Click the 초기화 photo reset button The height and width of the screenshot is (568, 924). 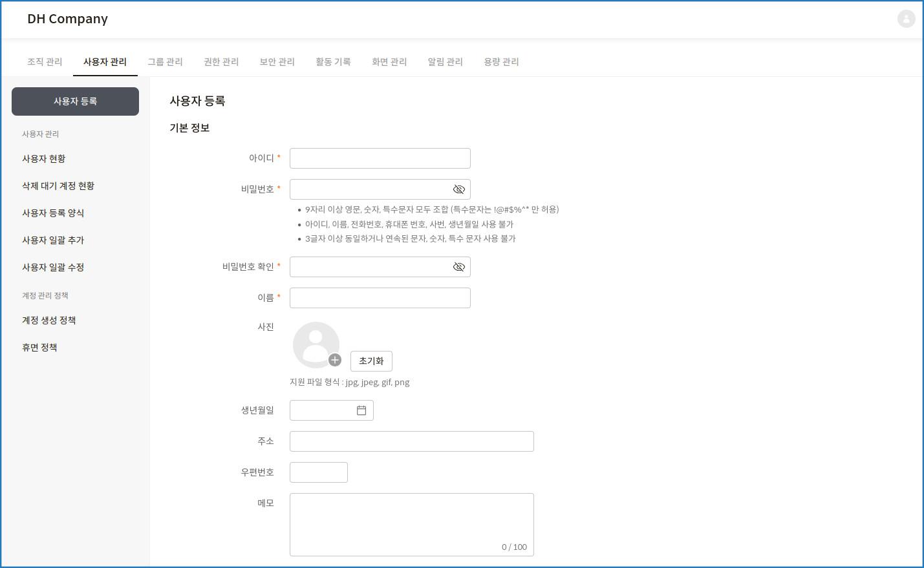coord(371,361)
